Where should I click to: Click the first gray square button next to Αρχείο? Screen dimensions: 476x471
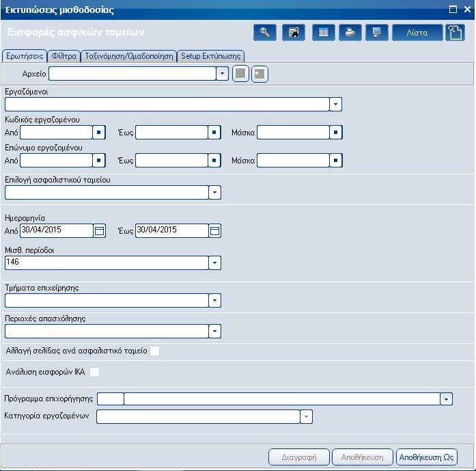pyautogui.click(x=240, y=74)
